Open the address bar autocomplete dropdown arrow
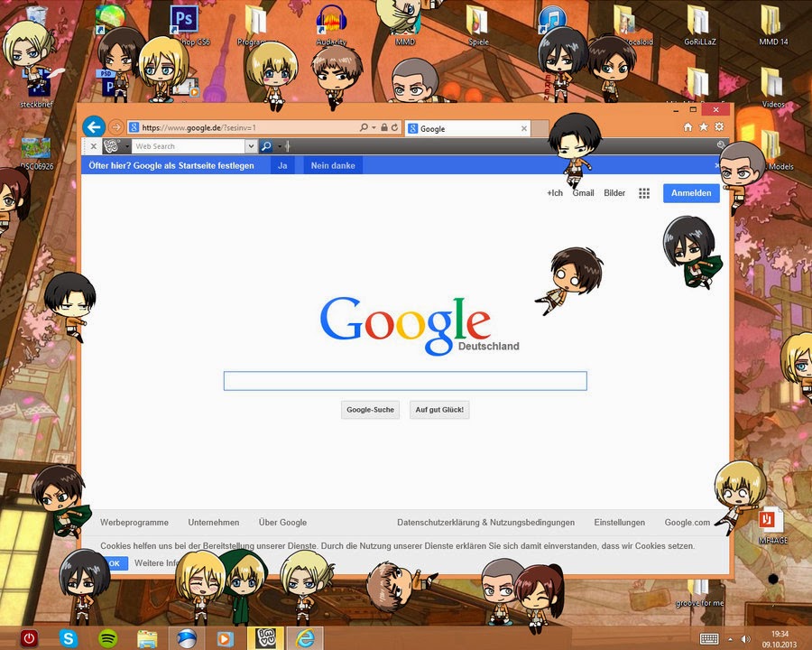 point(374,127)
